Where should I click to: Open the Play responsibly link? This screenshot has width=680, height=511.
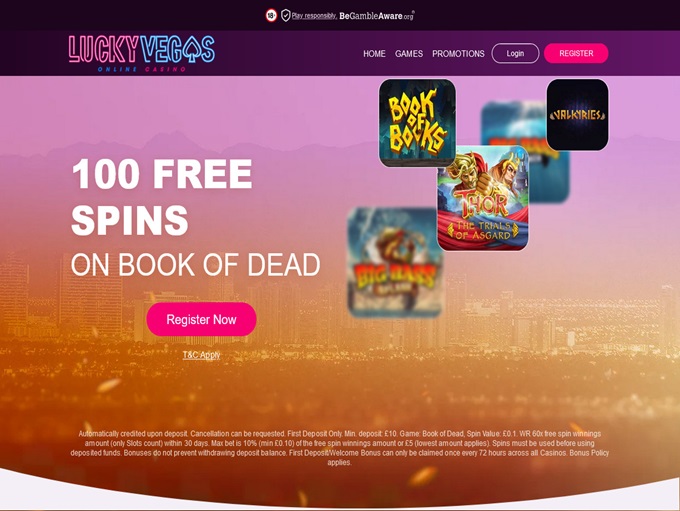[314, 16]
